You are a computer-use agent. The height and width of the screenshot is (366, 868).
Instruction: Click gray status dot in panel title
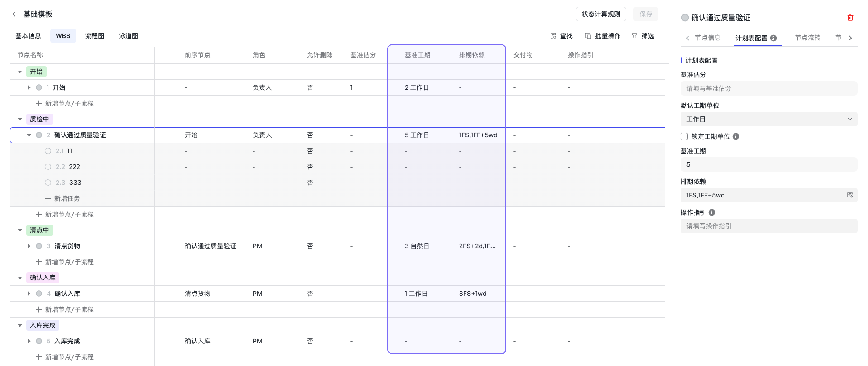point(685,18)
